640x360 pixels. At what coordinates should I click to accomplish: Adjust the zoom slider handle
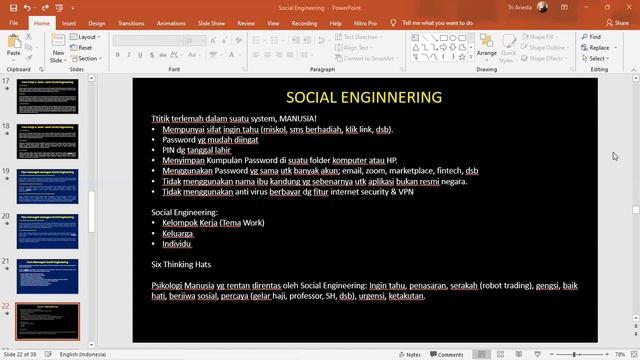pos(574,354)
